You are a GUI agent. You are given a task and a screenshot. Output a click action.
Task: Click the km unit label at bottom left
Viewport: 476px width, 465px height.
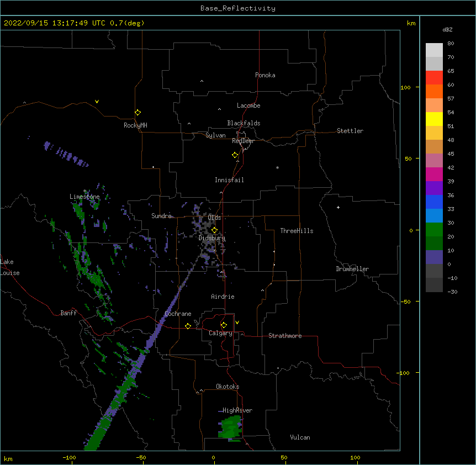click(x=8, y=459)
